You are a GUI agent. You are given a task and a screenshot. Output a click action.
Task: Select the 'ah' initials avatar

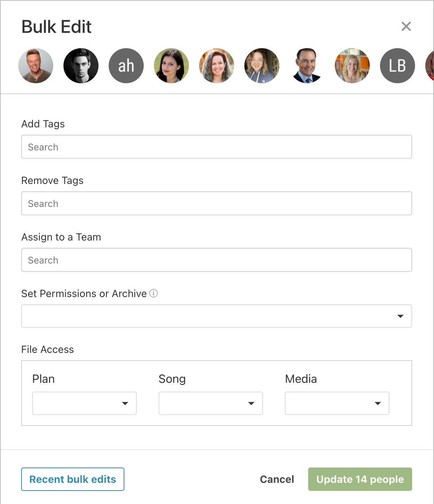(126, 66)
